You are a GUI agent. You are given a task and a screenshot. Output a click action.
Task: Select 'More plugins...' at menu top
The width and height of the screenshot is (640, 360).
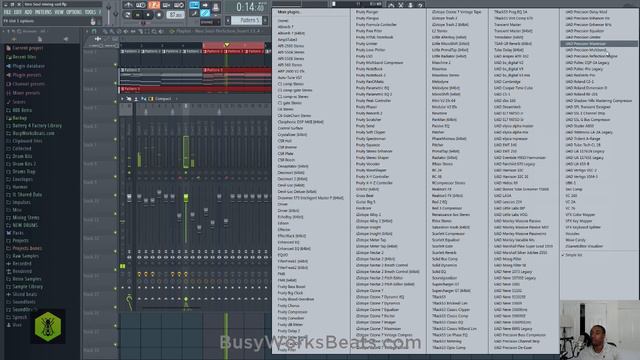coord(289,12)
